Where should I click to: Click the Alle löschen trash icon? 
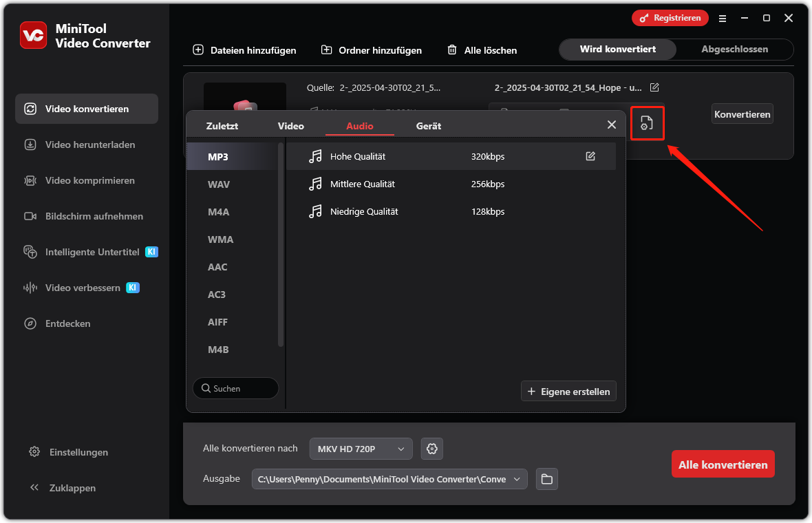point(451,50)
